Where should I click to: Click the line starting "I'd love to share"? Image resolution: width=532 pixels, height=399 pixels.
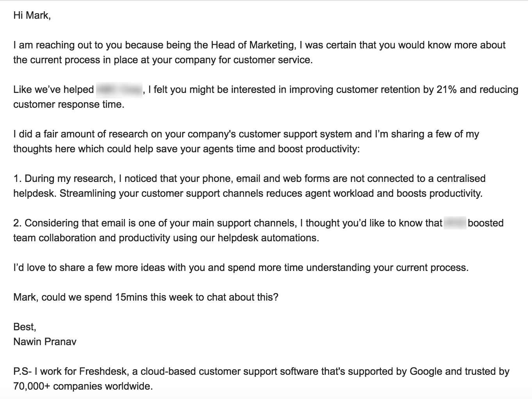241,268
